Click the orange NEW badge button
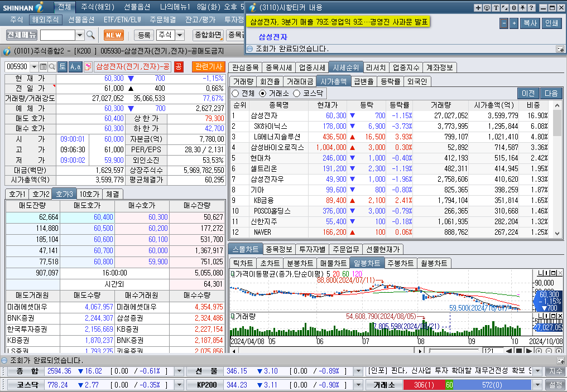 (x=113, y=35)
